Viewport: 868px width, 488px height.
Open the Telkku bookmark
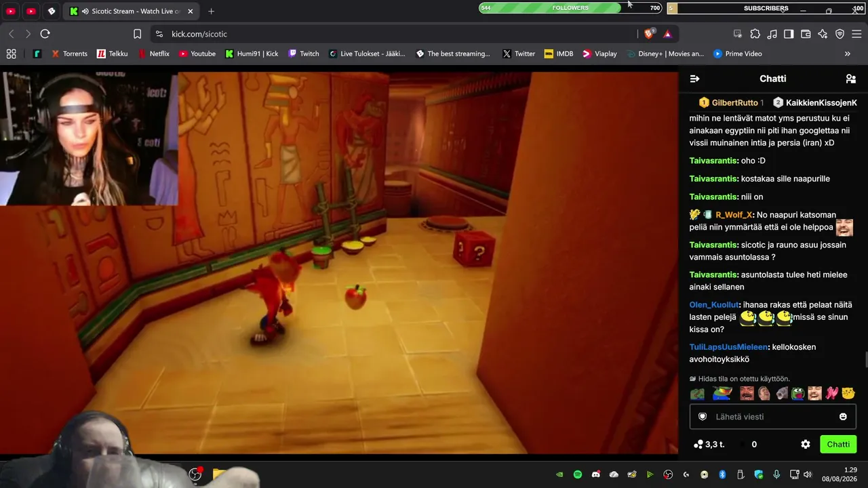click(x=112, y=54)
